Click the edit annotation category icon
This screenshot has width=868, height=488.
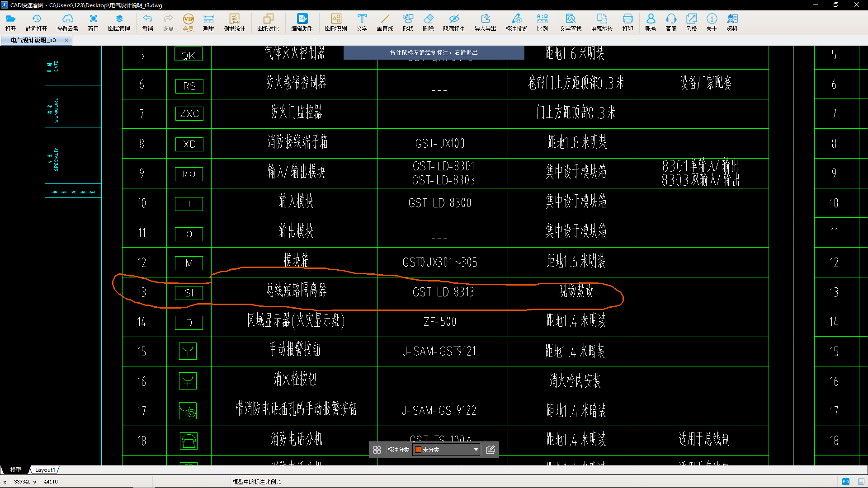(491, 450)
